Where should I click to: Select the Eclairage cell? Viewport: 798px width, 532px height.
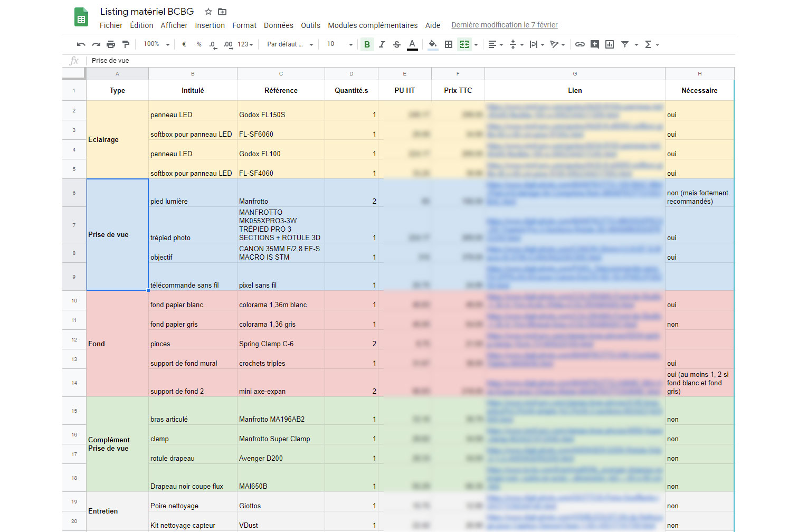[117, 139]
